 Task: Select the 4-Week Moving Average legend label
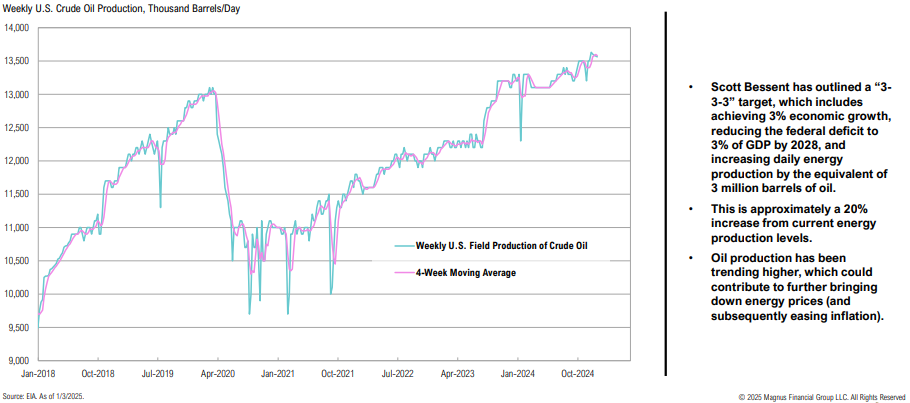pos(466,272)
